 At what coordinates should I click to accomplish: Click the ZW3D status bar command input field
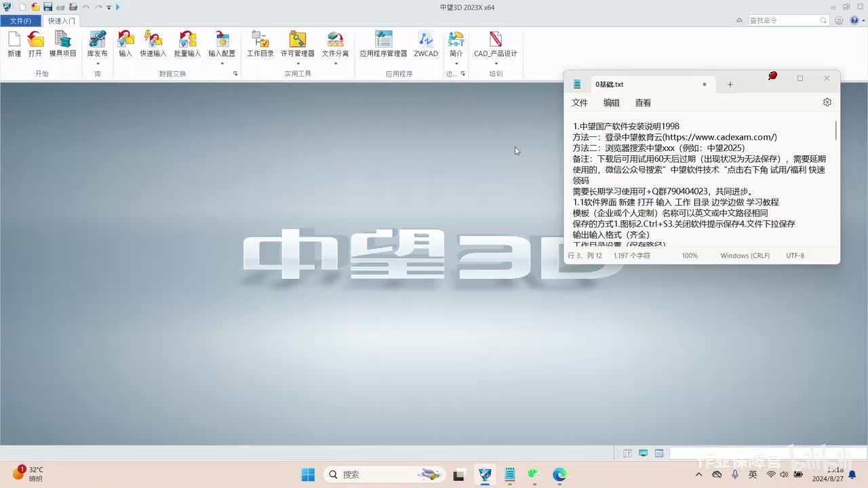tap(767, 453)
